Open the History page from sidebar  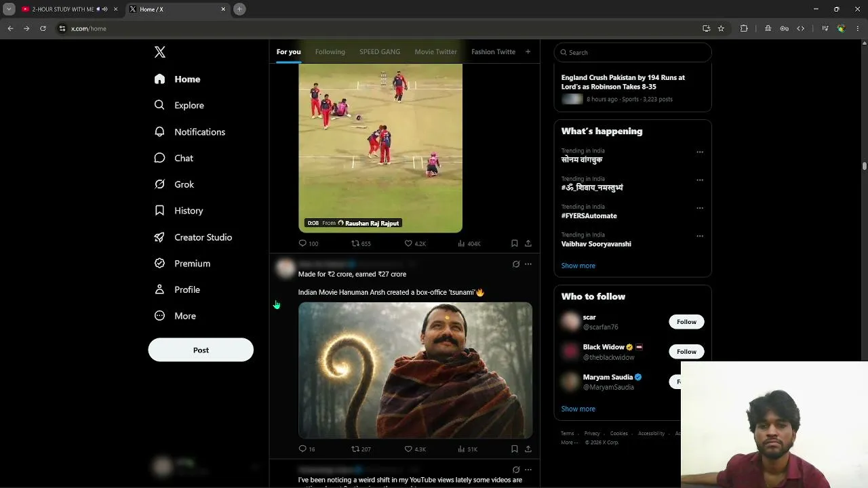pyautogui.click(x=178, y=211)
